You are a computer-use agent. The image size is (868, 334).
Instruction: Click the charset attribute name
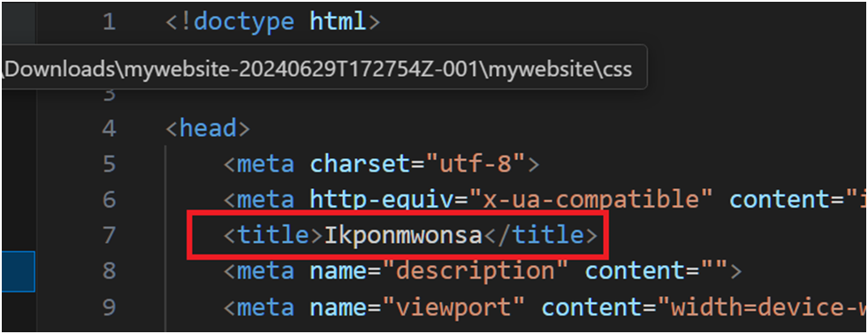[x=361, y=164]
